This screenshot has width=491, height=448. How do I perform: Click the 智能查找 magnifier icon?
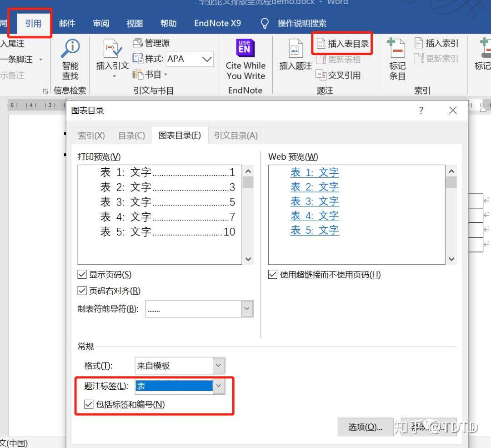[x=71, y=48]
